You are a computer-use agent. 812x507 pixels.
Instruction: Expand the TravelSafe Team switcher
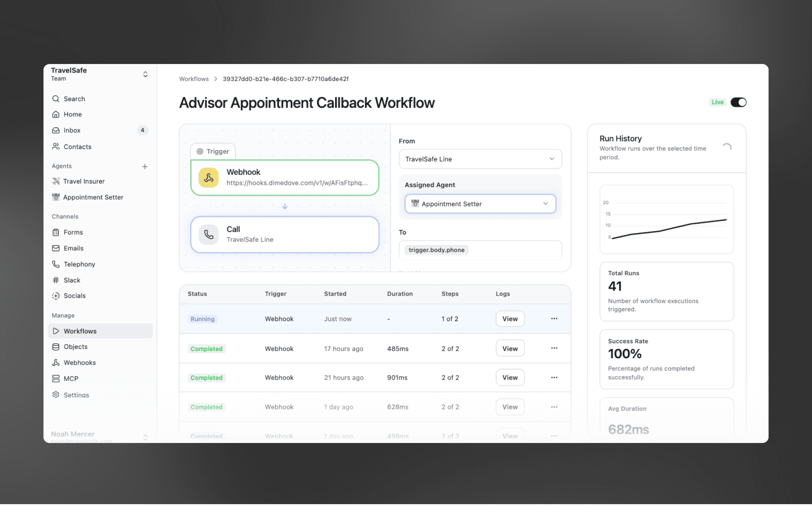(x=145, y=74)
